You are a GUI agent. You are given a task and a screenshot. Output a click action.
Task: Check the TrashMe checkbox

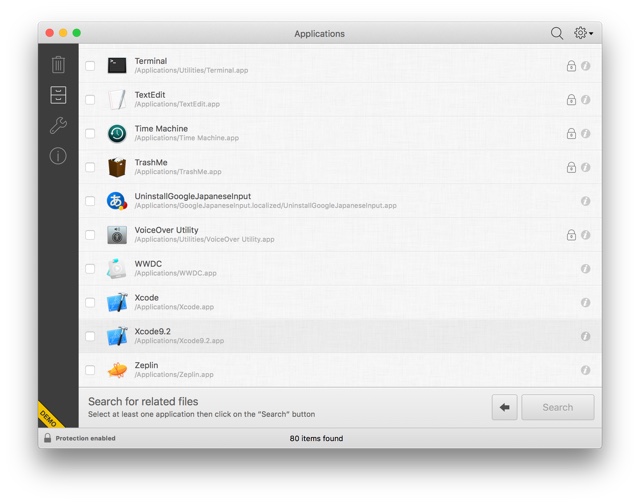[x=90, y=167]
